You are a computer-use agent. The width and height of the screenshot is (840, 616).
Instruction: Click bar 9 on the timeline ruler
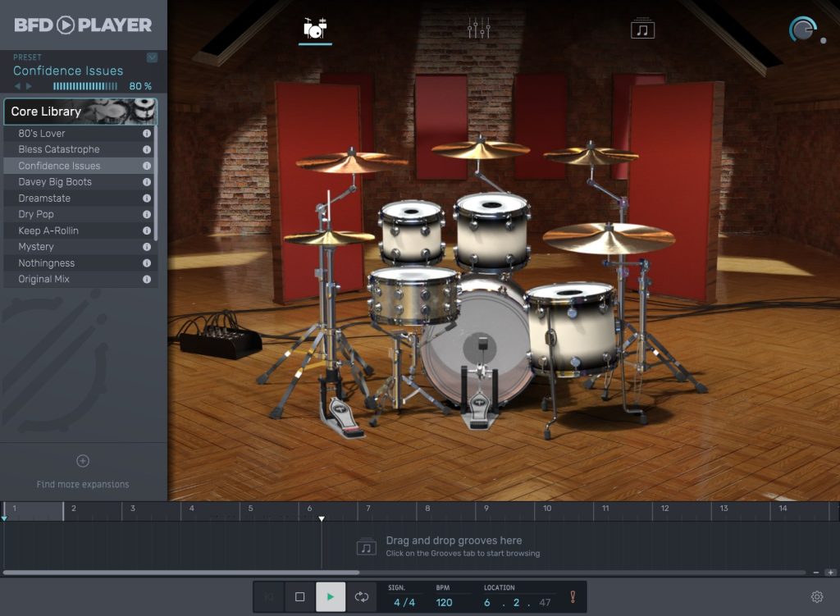click(x=486, y=509)
